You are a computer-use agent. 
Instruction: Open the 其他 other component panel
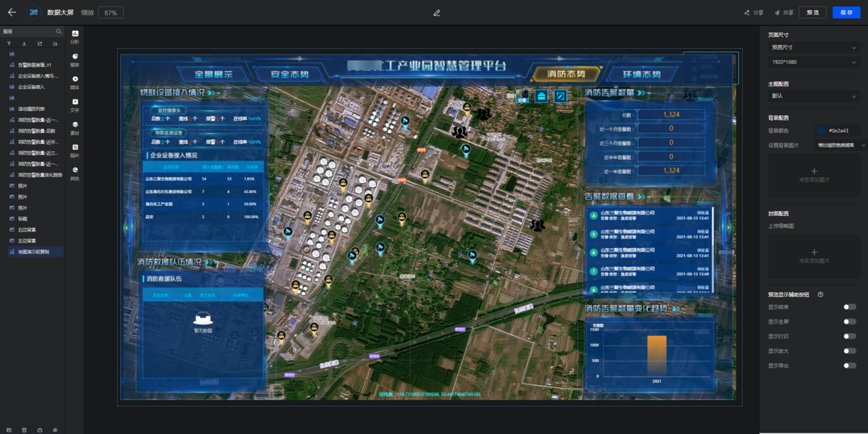tap(75, 174)
